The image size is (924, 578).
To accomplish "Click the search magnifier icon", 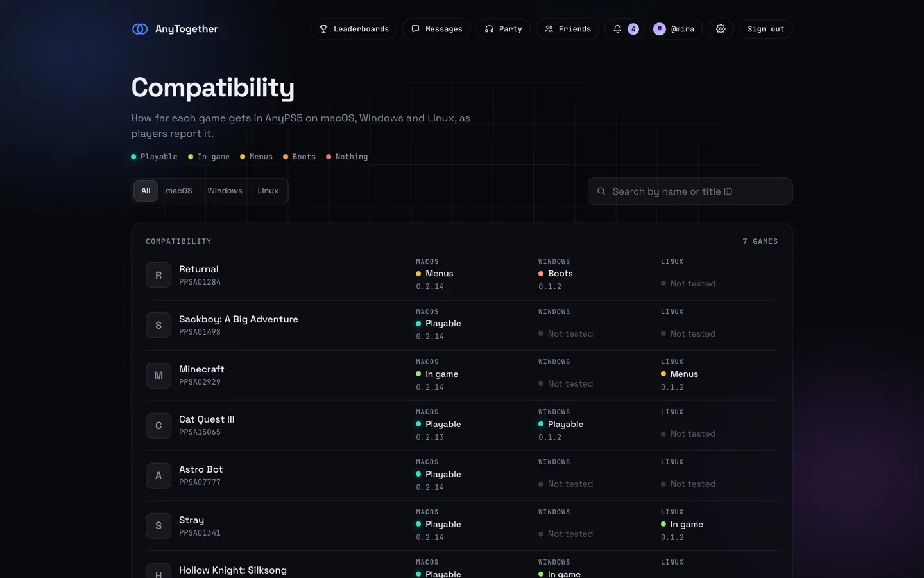I will click(601, 191).
